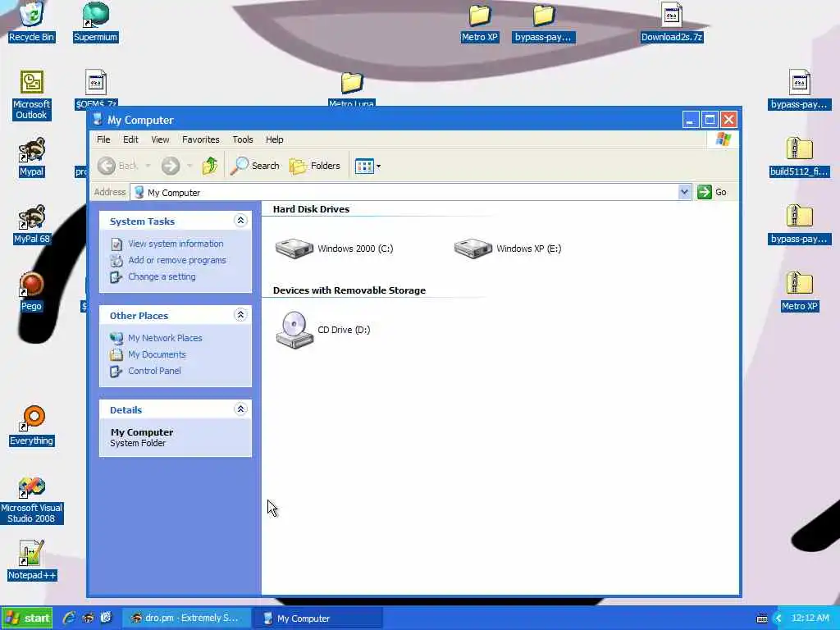
Task: Click My Computer window title bar icon
Action: point(98,120)
